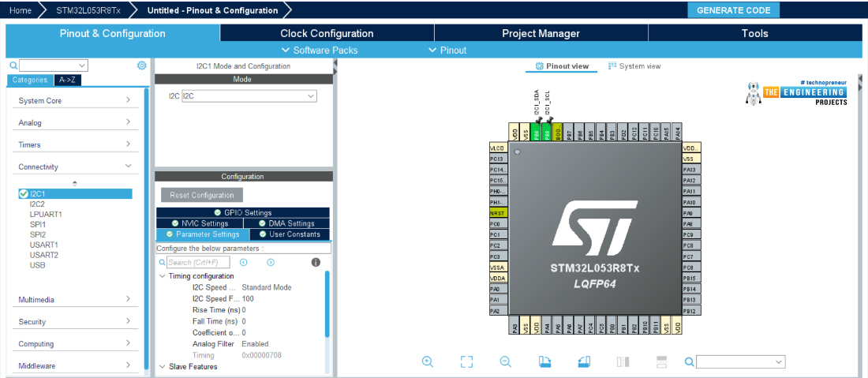
Task: Go to the Home breadcrumb
Action: (x=20, y=10)
